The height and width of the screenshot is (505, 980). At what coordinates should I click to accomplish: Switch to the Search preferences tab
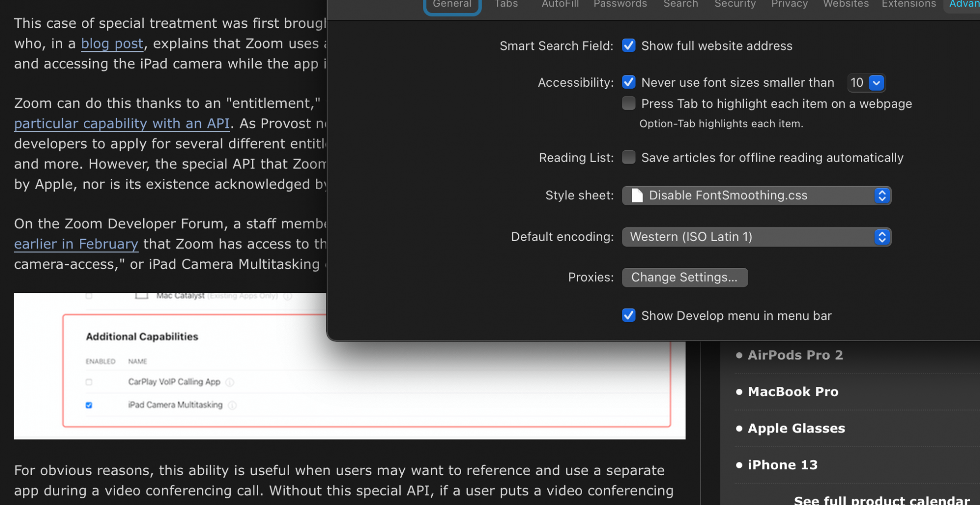[680, 4]
